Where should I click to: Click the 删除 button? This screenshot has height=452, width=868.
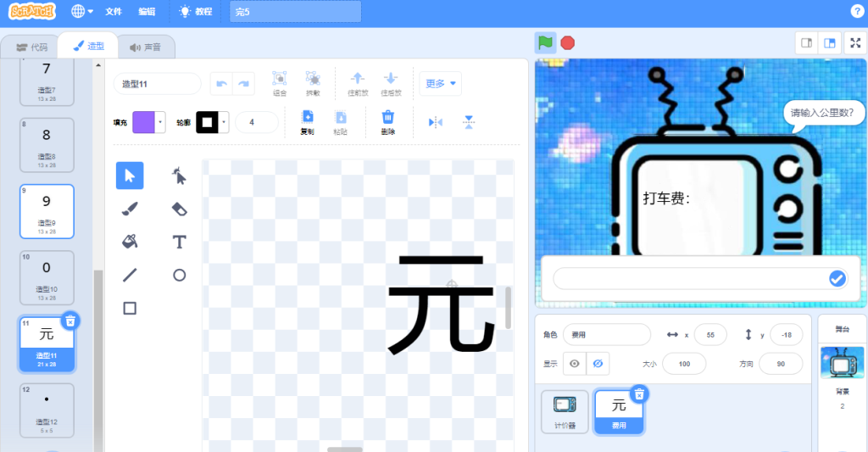tap(387, 122)
